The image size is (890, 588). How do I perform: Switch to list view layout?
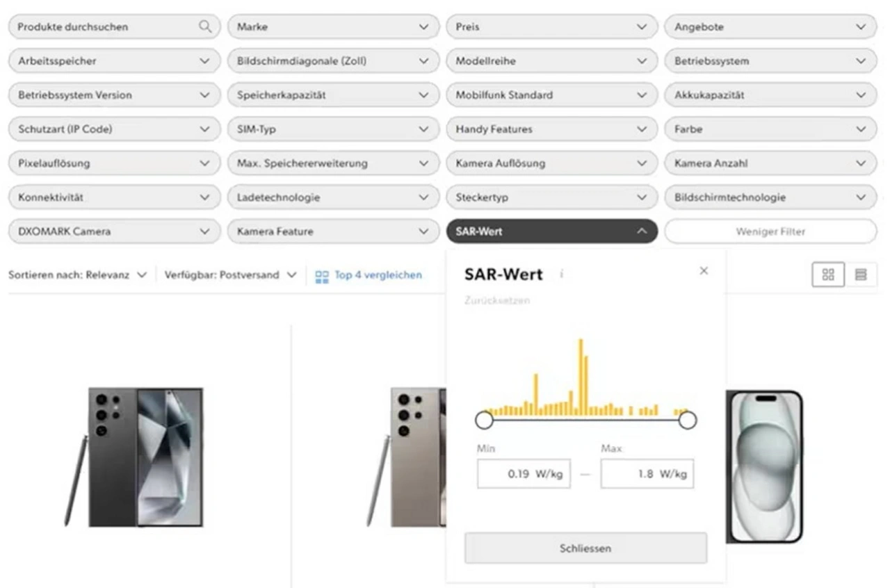pos(861,275)
